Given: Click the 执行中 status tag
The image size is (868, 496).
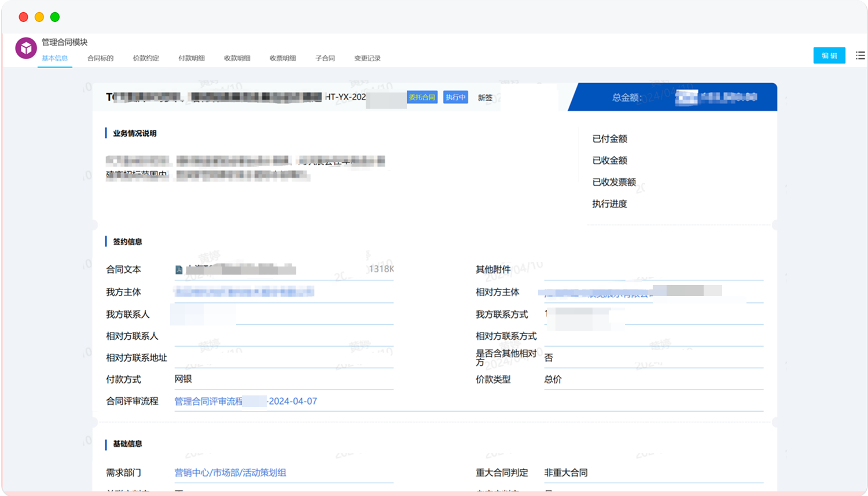Looking at the screenshot, I should [x=455, y=97].
